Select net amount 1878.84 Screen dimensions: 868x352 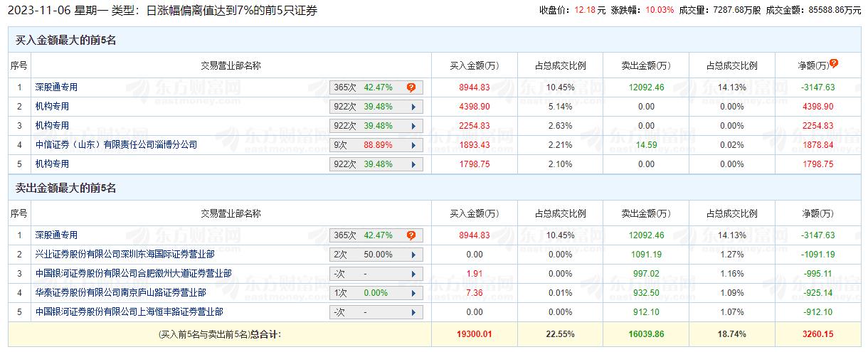point(817,145)
